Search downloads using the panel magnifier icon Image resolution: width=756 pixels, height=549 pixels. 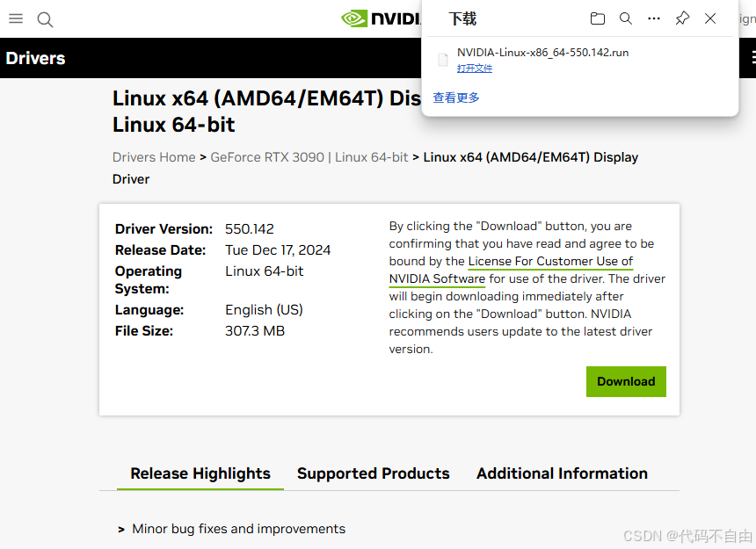click(x=626, y=18)
